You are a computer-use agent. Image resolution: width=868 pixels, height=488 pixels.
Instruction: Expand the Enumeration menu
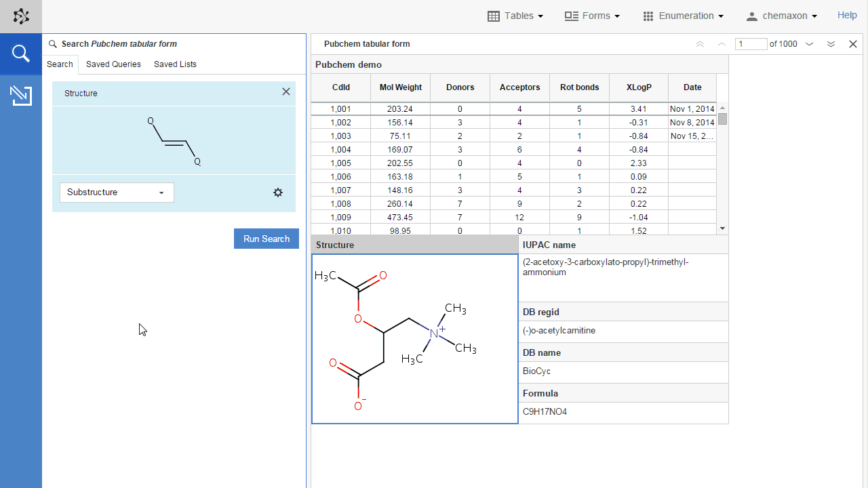683,16
